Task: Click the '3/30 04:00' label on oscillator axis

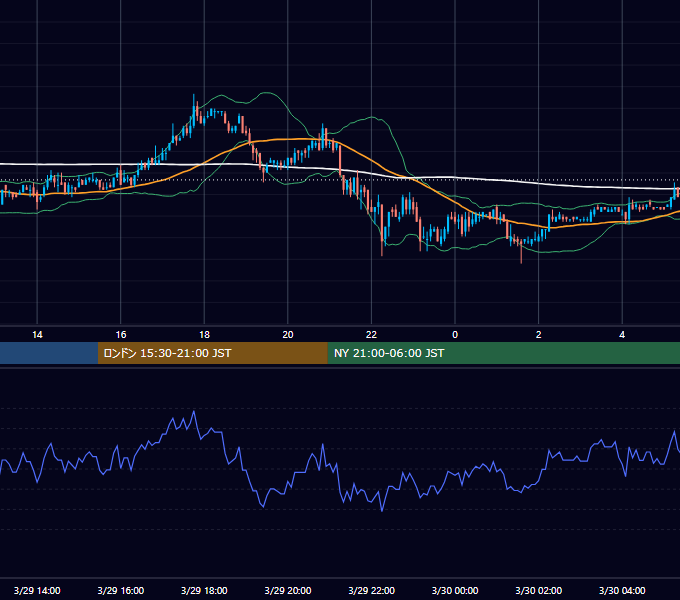Action: click(x=622, y=590)
